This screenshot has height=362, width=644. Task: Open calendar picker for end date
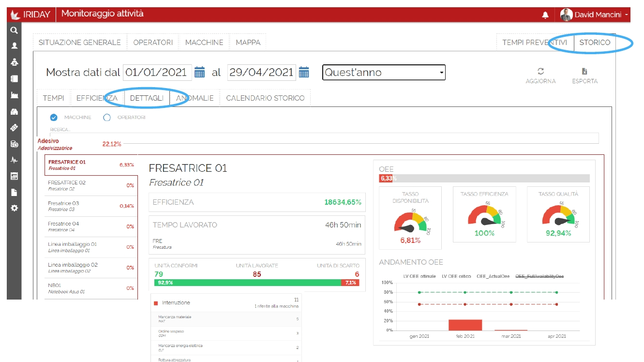[304, 73]
